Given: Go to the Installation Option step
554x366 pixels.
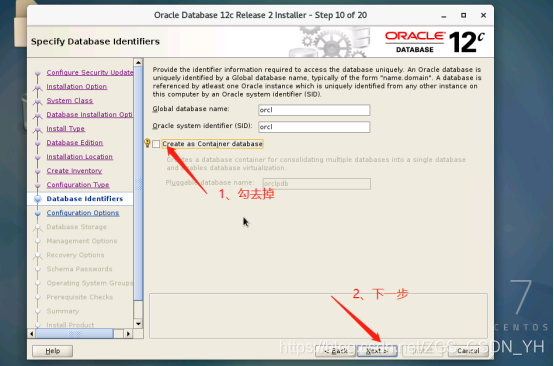Looking at the screenshot, I should 77,87.
